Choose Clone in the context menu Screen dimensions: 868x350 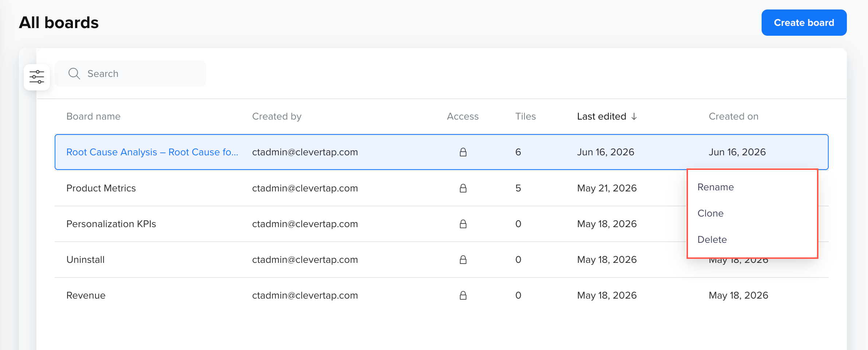coord(710,213)
